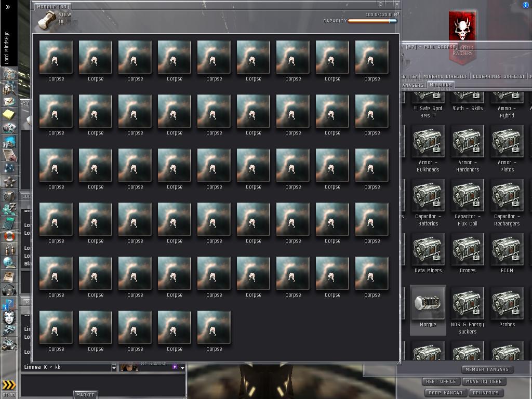Click the Rent Office button
The height and width of the screenshot is (399, 532).
point(441,381)
